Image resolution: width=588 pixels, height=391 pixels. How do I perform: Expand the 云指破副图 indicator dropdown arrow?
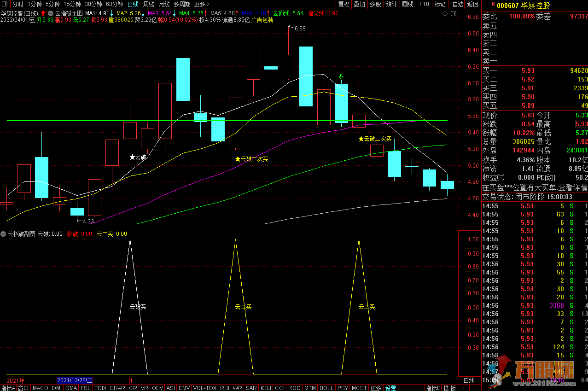click(x=4, y=234)
